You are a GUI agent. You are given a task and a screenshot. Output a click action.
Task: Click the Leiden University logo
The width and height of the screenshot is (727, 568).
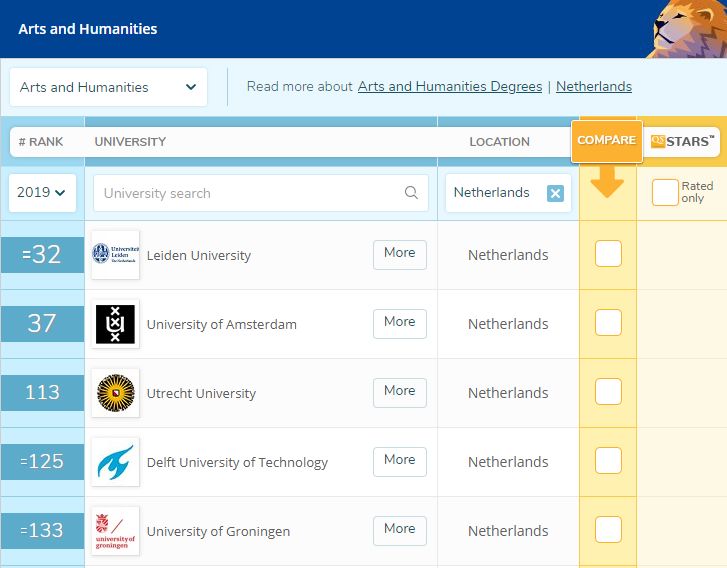pyautogui.click(x=115, y=255)
